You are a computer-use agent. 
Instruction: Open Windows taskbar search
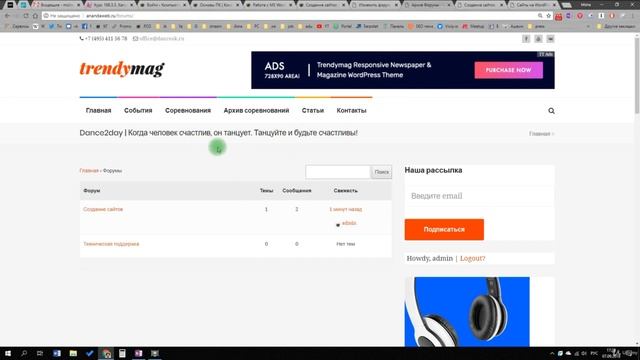[24, 353]
